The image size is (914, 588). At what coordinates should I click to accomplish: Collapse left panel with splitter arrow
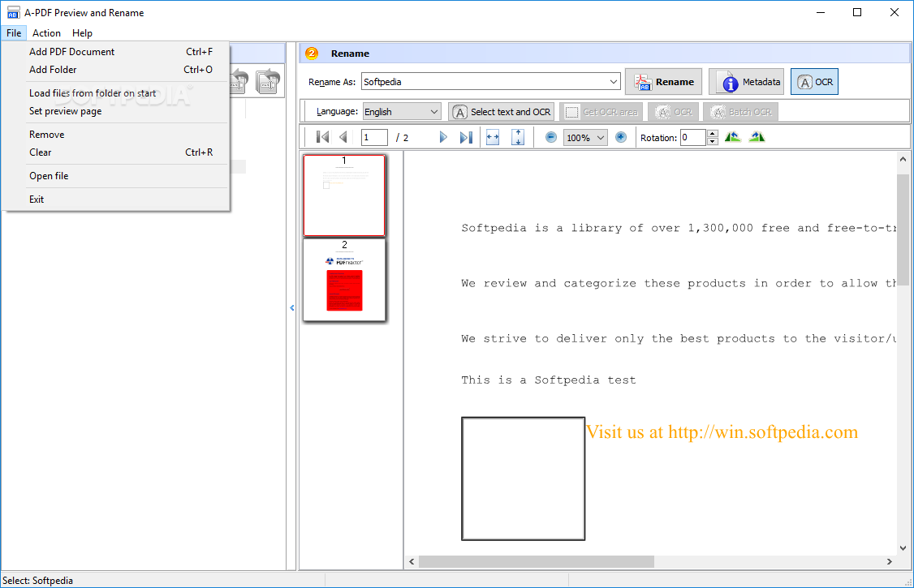[292, 308]
